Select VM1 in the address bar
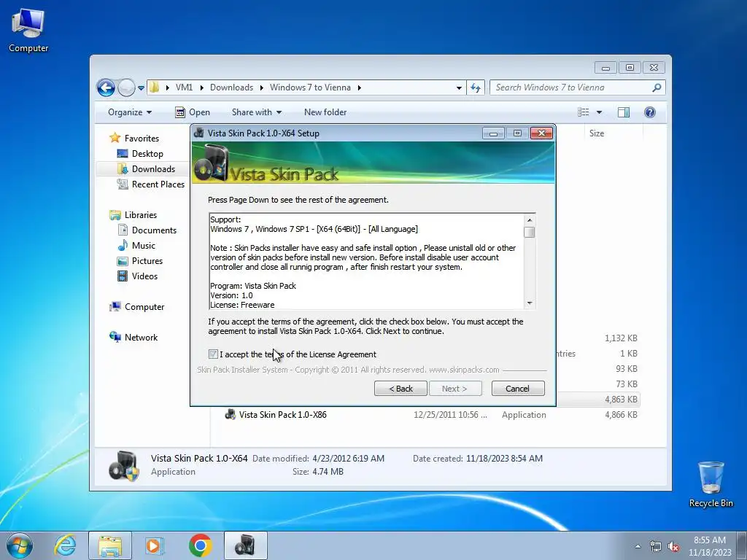The image size is (747, 560). click(184, 87)
